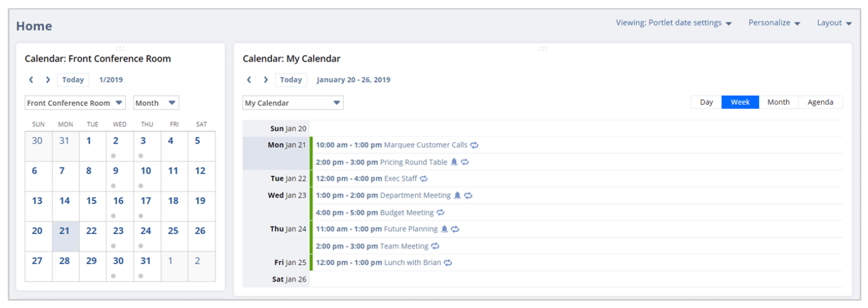Viewport: 868px width, 308px height.
Task: Click the bell icon on Future Planning
Action: [x=444, y=229]
